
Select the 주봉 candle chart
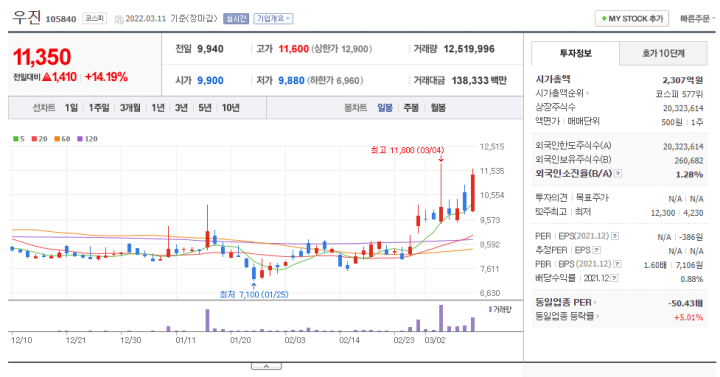pos(411,107)
